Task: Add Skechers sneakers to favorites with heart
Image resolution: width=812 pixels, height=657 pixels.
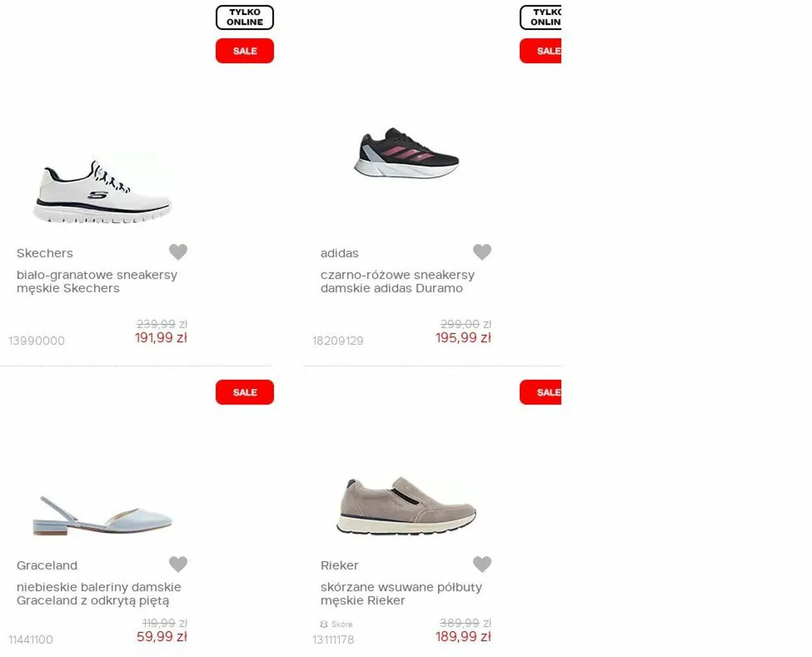Action: 178,251
